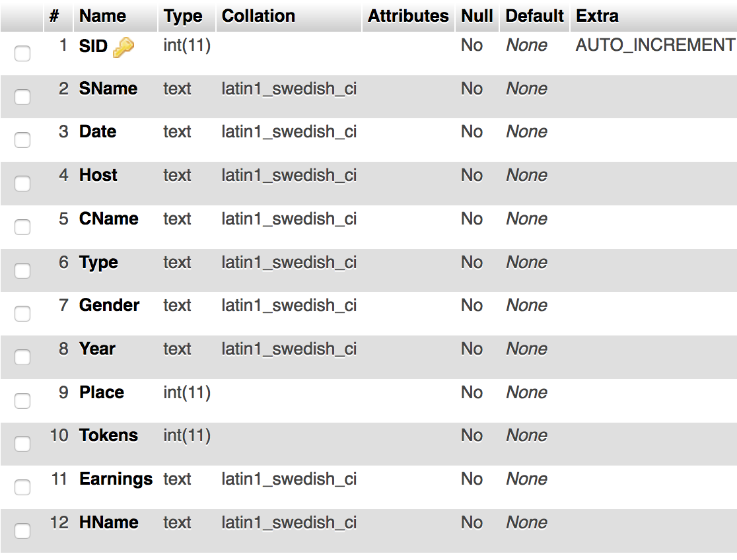Mark the CName row checkbox
737x560 pixels.
click(x=22, y=227)
